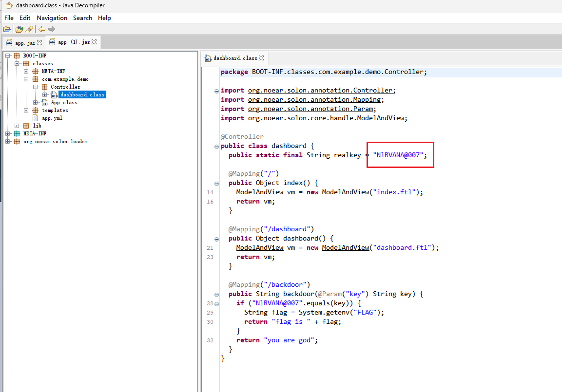Viewport: 562px width, 392px height.
Task: Select the lib folder label
Action: [37, 126]
